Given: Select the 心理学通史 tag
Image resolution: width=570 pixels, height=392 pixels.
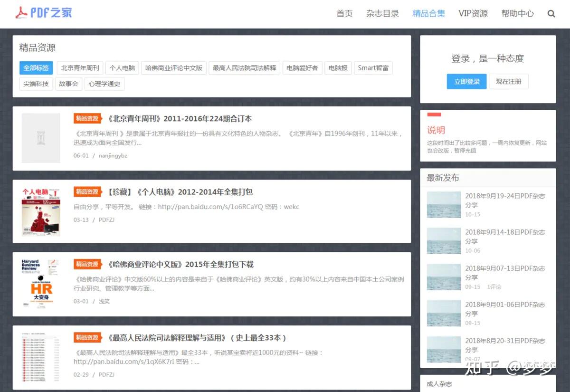Looking at the screenshot, I should (x=104, y=84).
